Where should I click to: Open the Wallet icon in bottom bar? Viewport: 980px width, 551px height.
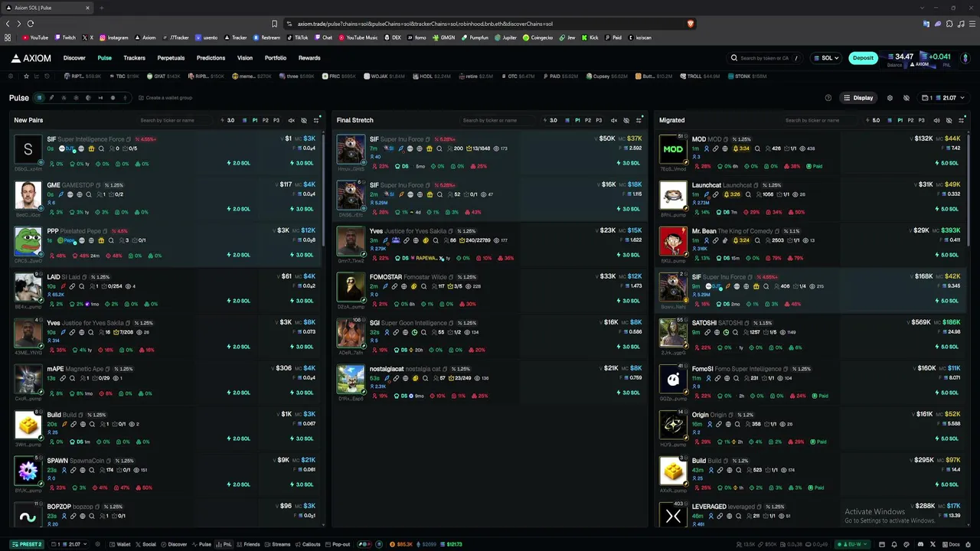pos(119,544)
